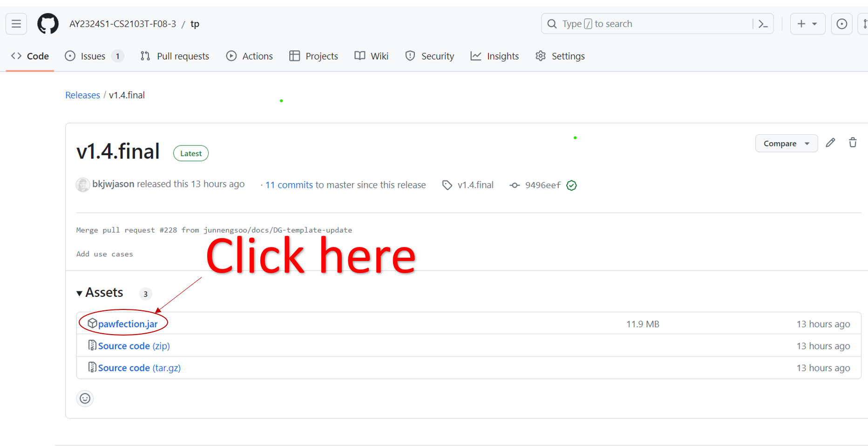Download Source code (zip)
868x446 pixels.
[x=134, y=346]
